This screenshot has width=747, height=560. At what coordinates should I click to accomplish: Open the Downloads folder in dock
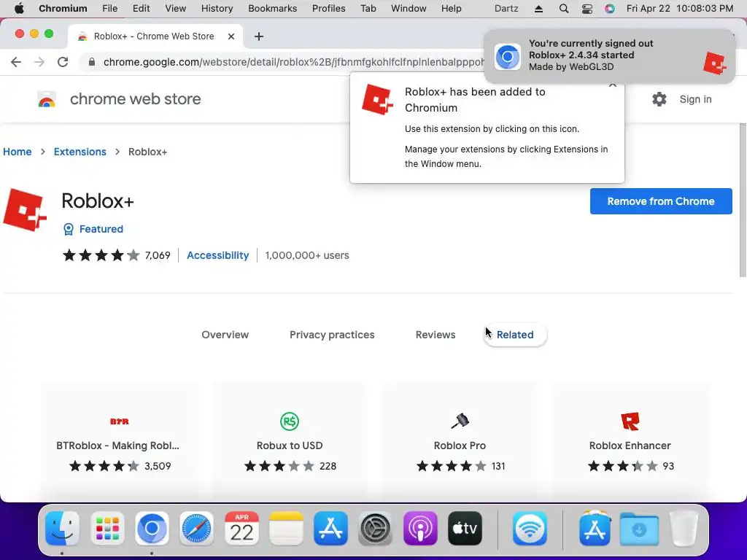coord(639,529)
